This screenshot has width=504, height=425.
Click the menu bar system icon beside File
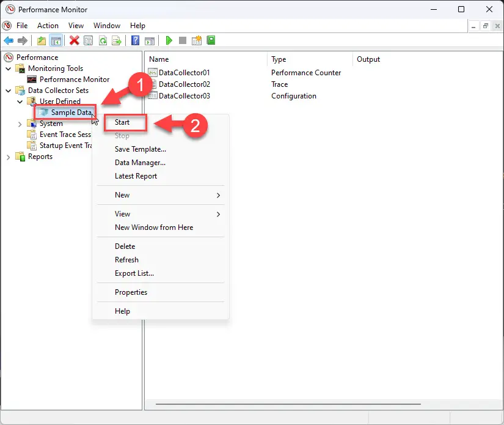7,26
